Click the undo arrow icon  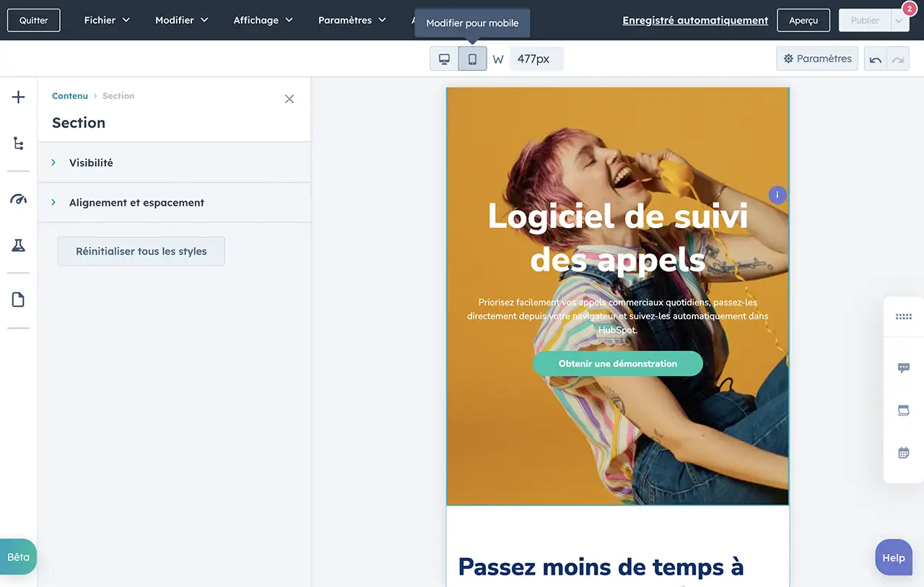click(876, 59)
